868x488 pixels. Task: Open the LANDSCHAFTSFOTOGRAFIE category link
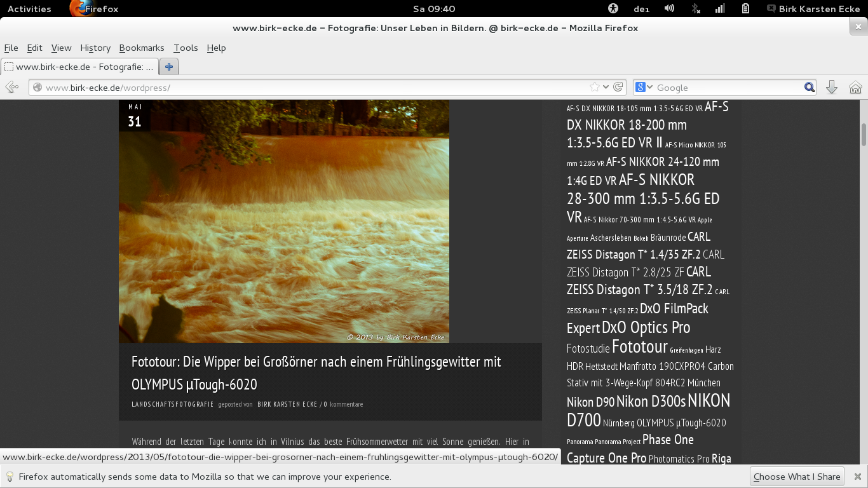tap(173, 404)
